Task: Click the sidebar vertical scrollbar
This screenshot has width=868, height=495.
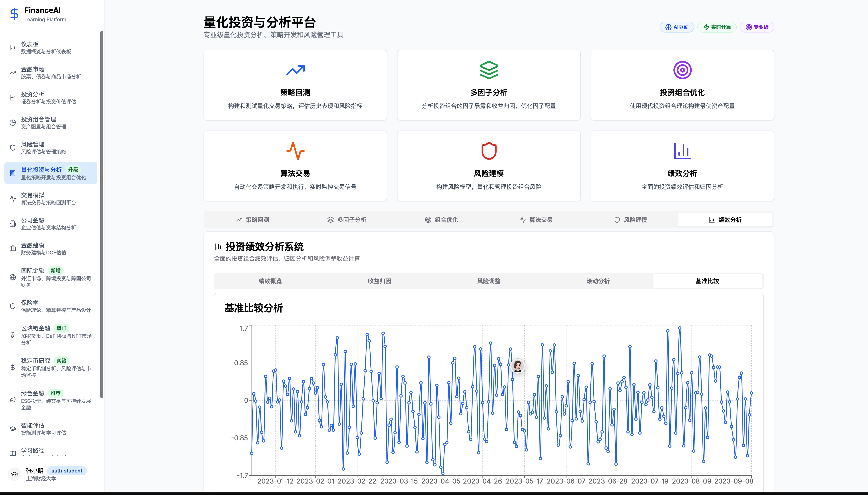Action: tap(102, 214)
